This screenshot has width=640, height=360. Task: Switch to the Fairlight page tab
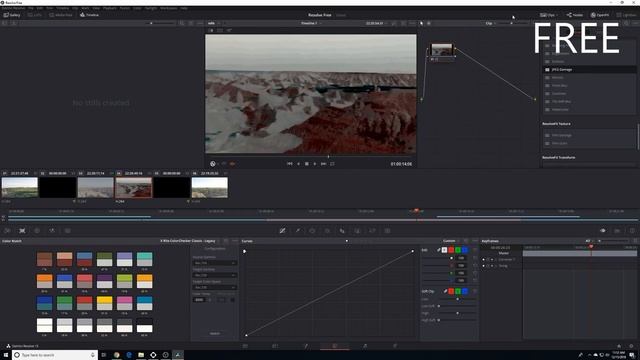click(365, 346)
